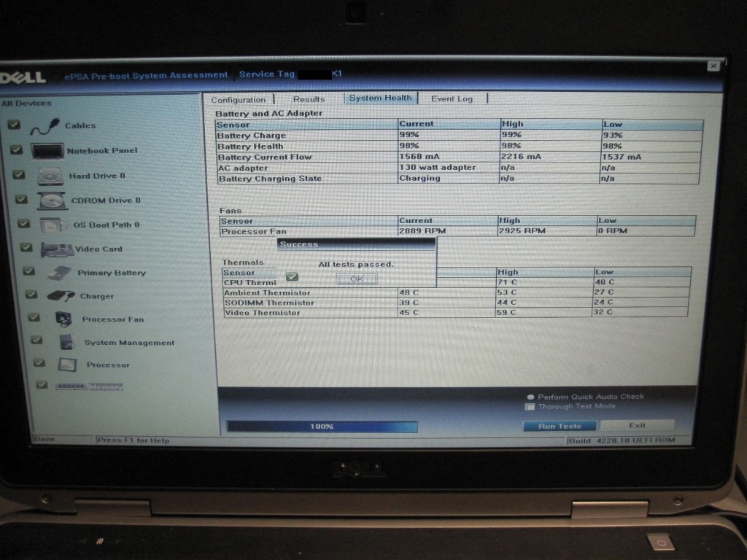Image resolution: width=747 pixels, height=560 pixels.
Task: Select the Memory module icon
Action: (x=71, y=386)
